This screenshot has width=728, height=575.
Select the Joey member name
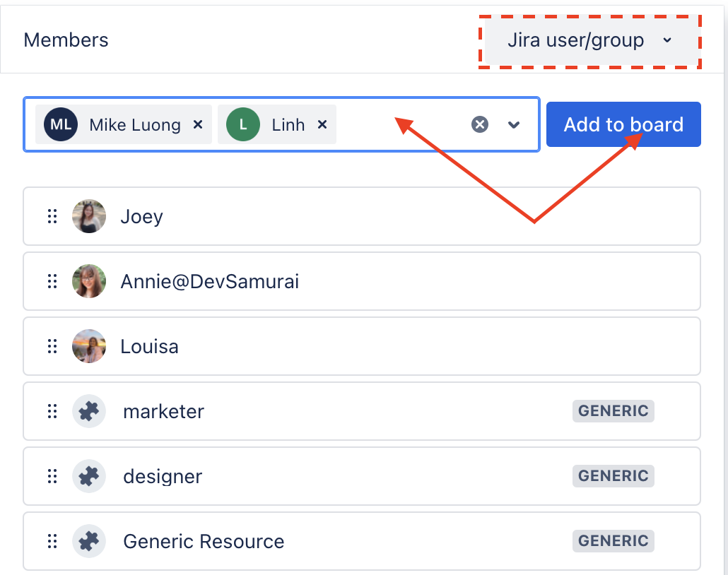point(141,217)
